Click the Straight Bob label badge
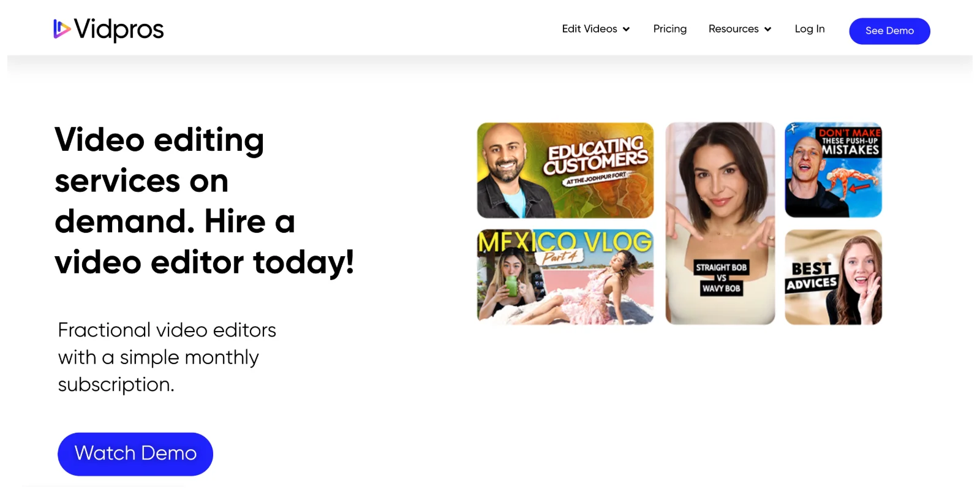Image resolution: width=980 pixels, height=494 pixels. click(722, 268)
